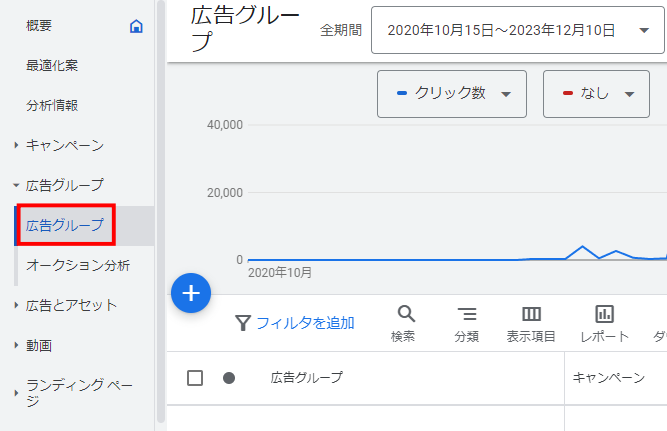Click フィルタを追加 link
This screenshot has height=431, width=667.
pos(305,322)
